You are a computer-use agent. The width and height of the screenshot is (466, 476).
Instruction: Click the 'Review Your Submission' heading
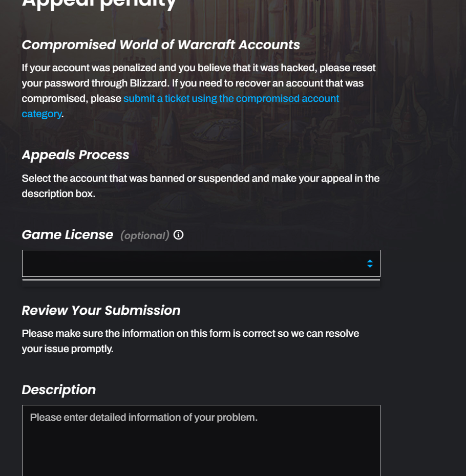click(101, 311)
